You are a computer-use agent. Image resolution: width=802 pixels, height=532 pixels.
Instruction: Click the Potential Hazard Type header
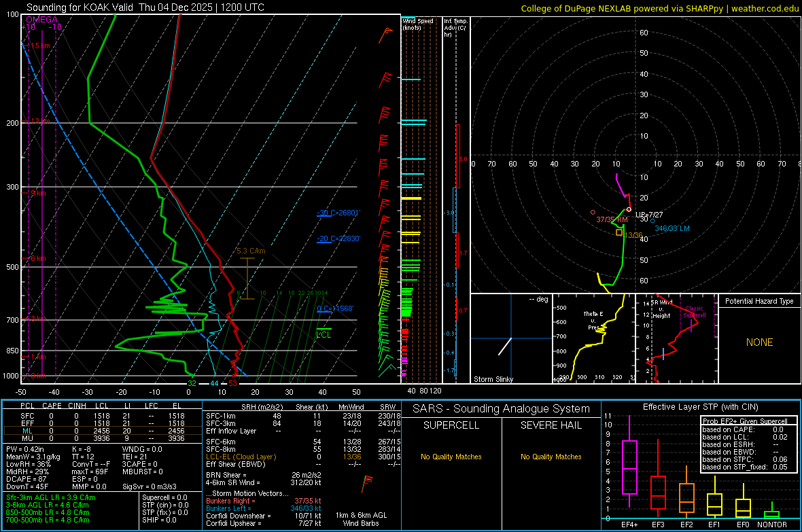click(x=760, y=301)
